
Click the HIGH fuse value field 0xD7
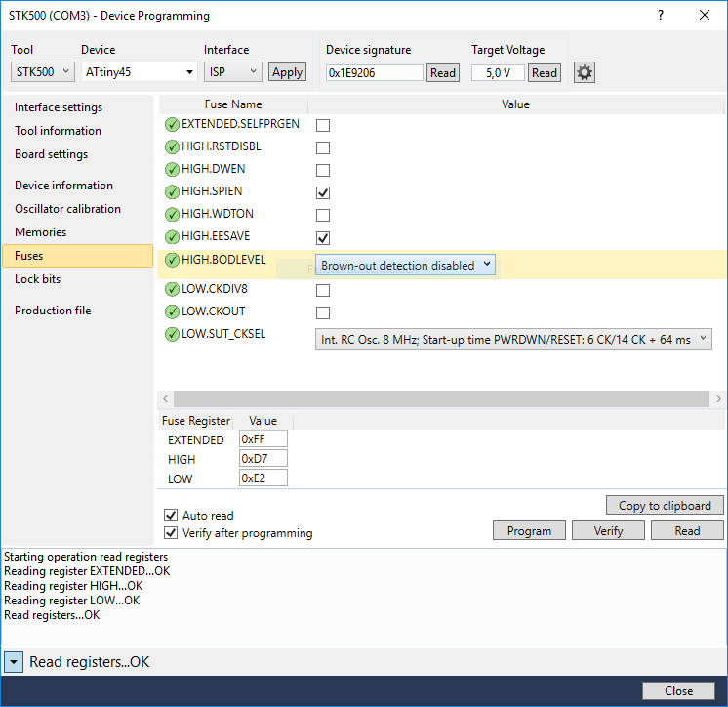coord(263,459)
